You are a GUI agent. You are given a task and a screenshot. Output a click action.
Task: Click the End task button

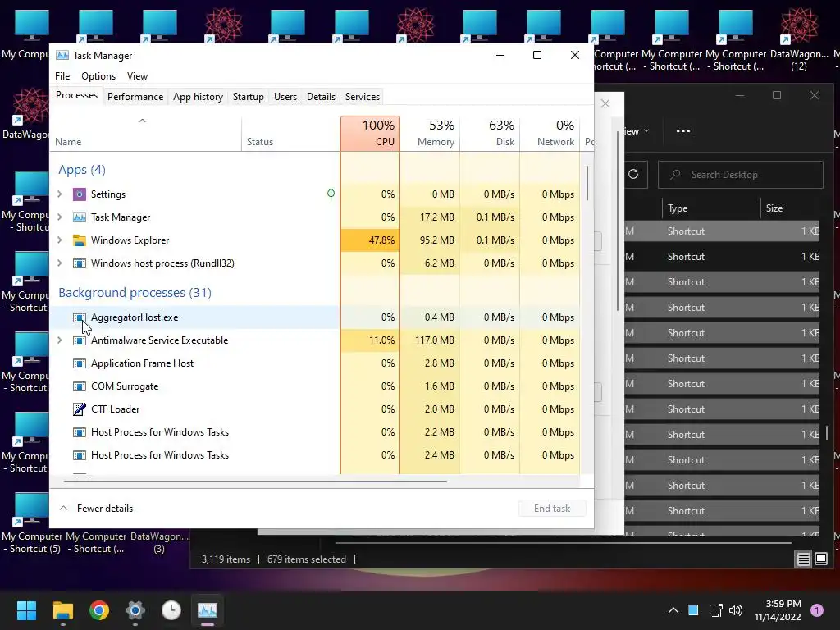552,509
